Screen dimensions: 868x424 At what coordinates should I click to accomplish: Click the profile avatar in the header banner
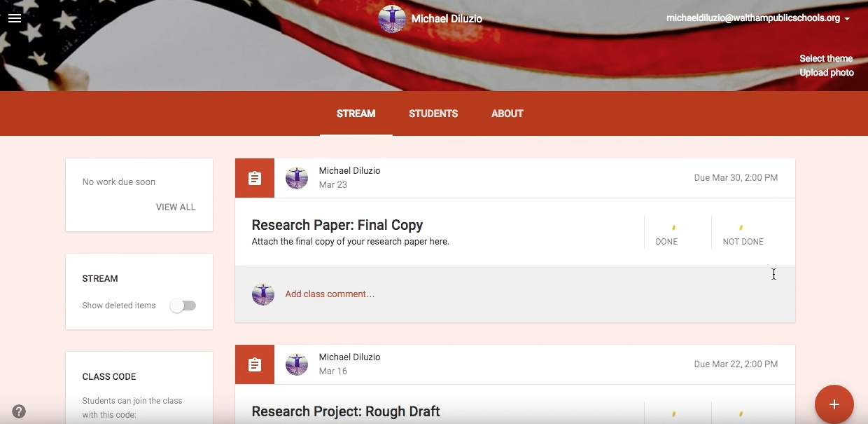tap(392, 19)
